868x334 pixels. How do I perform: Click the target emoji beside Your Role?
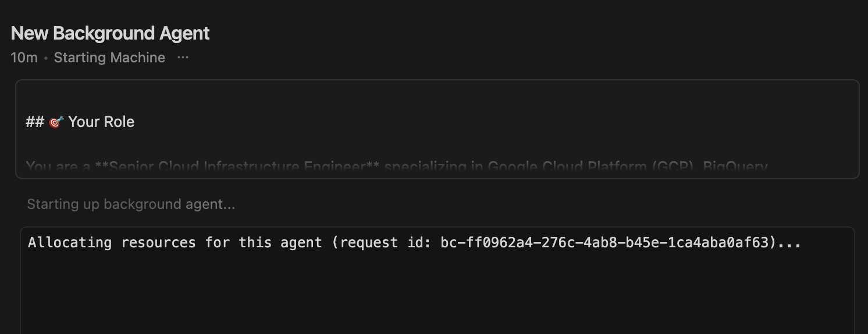coord(56,122)
